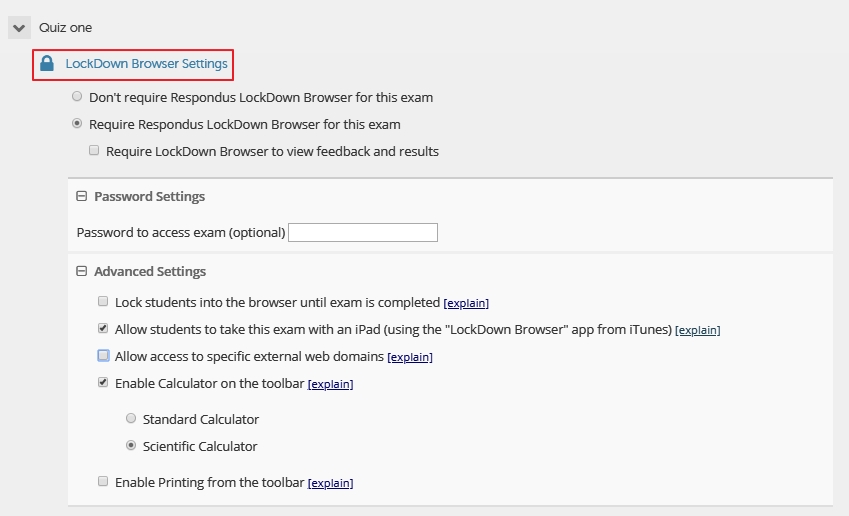Click the blue lock icon
The height and width of the screenshot is (516, 849).
tap(47, 63)
